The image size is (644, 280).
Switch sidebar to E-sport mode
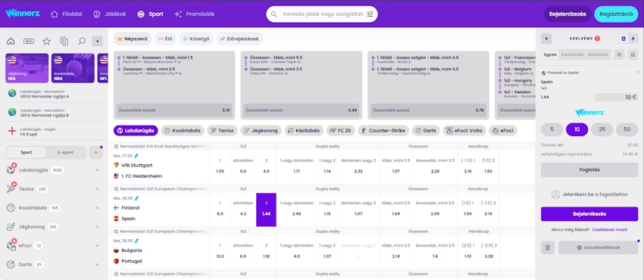pos(66,153)
